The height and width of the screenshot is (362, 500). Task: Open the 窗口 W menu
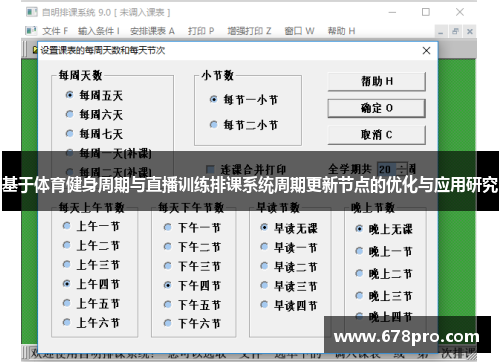[299, 31]
